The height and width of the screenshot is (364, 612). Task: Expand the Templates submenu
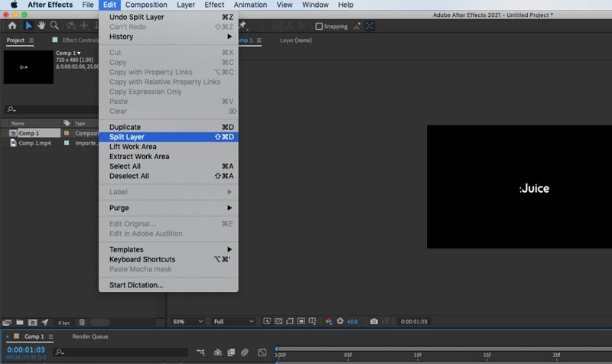tap(168, 250)
